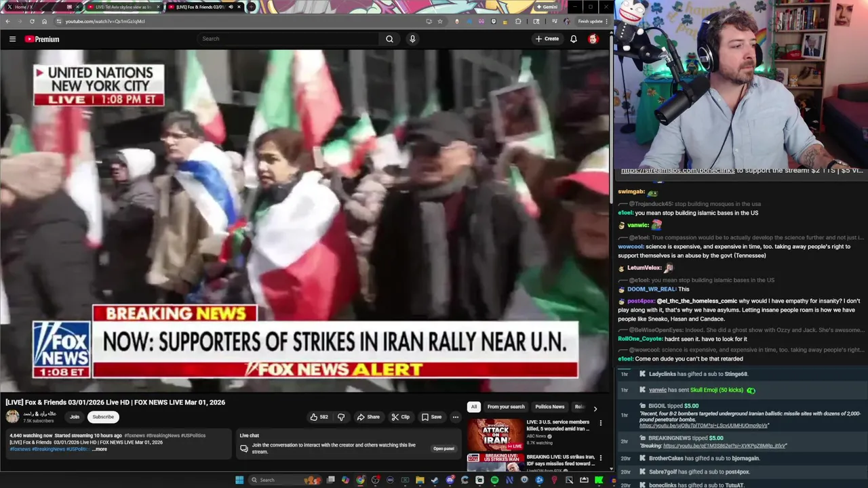
Task: Subscribe to the channel
Action: click(103, 417)
